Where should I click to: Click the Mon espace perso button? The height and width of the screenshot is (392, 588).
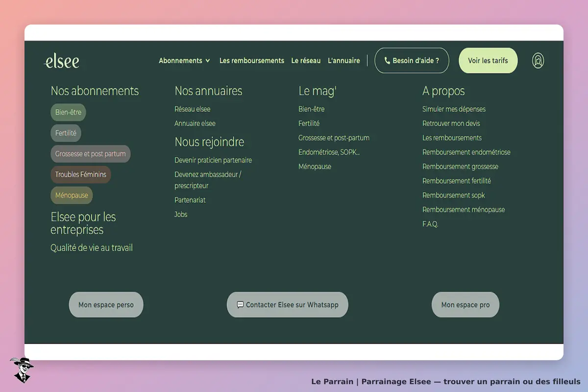tap(106, 305)
